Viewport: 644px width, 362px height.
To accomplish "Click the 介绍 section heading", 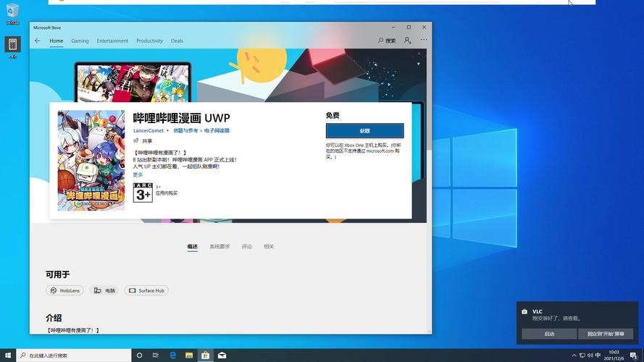I will click(54, 318).
